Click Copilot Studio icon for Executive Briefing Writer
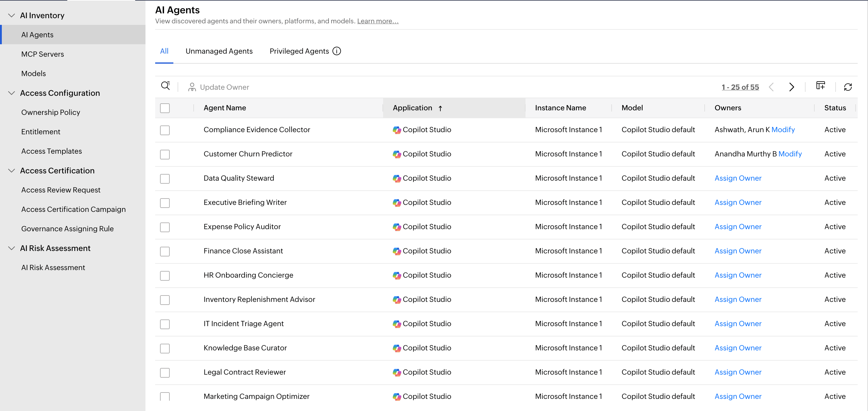 [397, 202]
